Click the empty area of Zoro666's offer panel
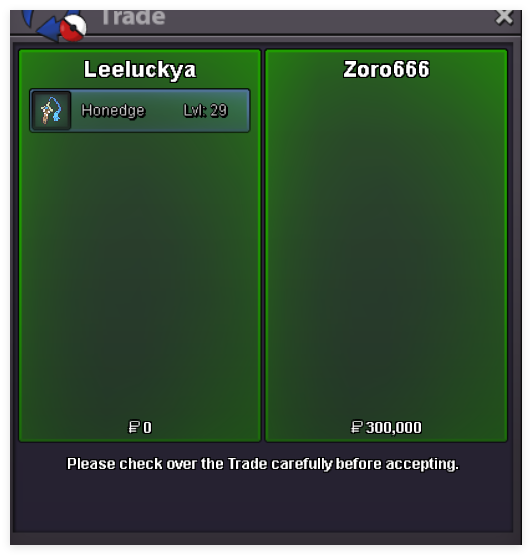 click(x=386, y=248)
